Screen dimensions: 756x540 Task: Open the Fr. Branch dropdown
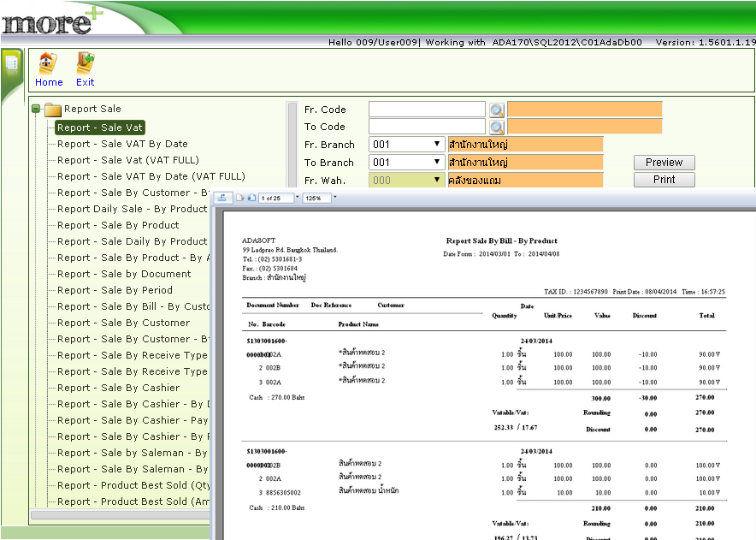pyautogui.click(x=437, y=145)
